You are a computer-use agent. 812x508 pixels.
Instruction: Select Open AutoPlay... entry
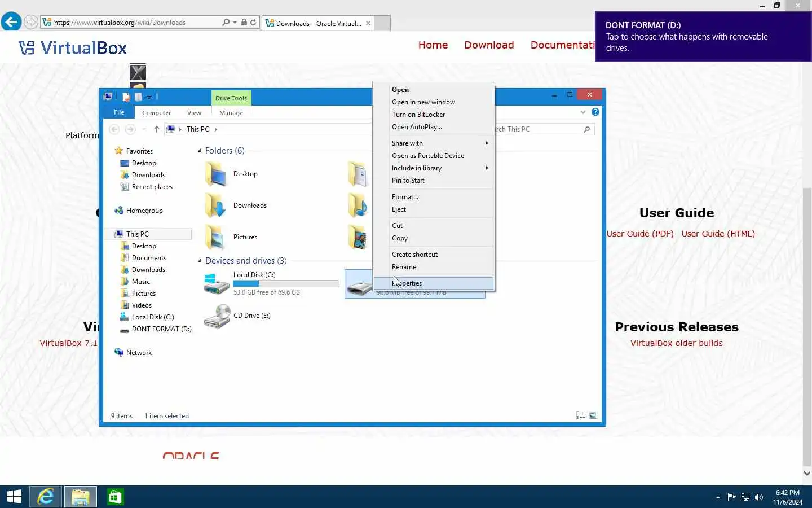(434, 127)
